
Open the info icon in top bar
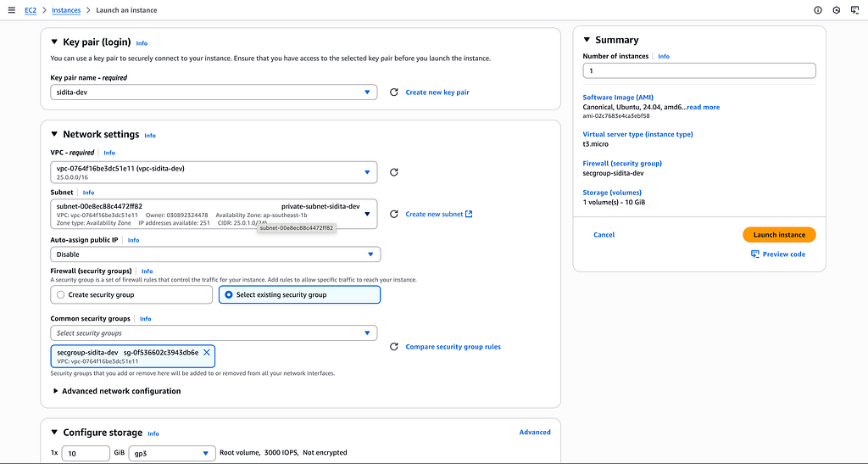click(818, 10)
